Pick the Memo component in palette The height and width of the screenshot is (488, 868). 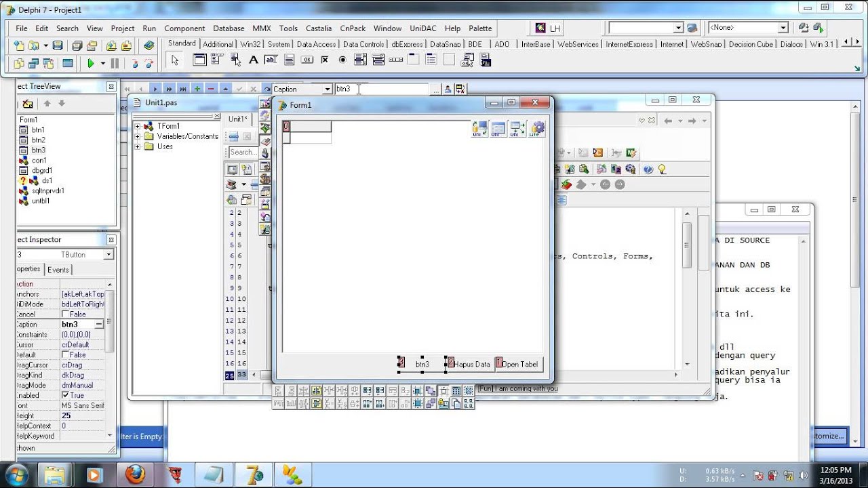coord(290,60)
